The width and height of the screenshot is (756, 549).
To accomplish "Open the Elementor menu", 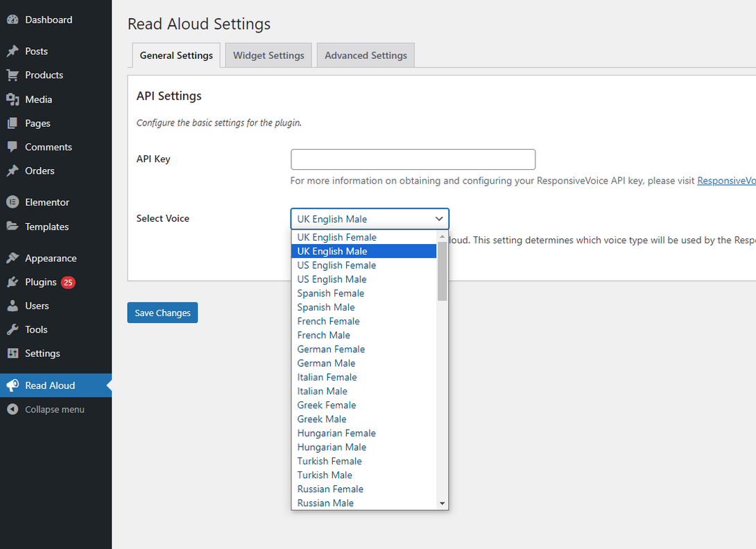I will (x=14, y=202).
